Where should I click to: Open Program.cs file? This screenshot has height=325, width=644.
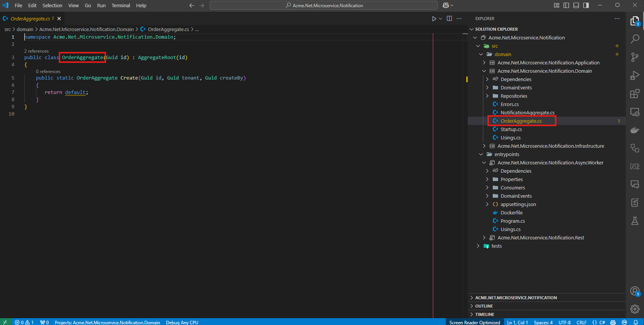[x=512, y=221]
